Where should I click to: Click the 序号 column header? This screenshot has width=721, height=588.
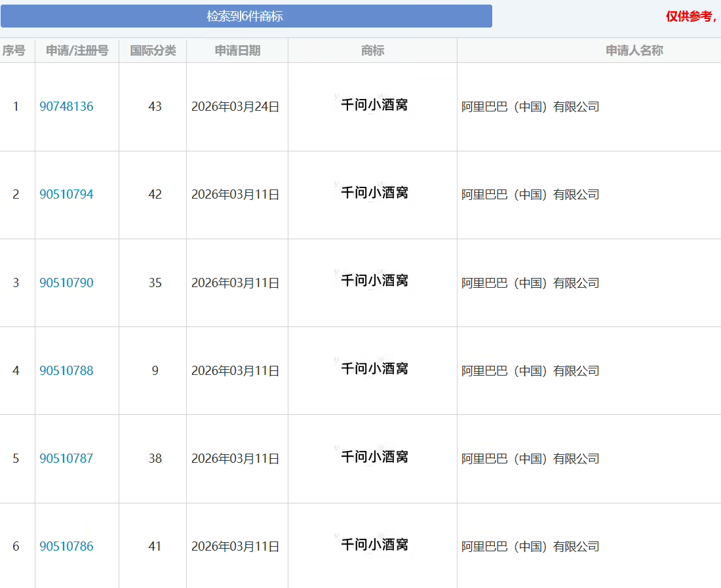(x=16, y=50)
